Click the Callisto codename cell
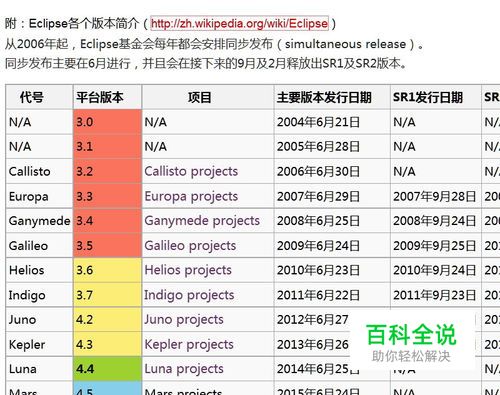 click(x=39, y=171)
